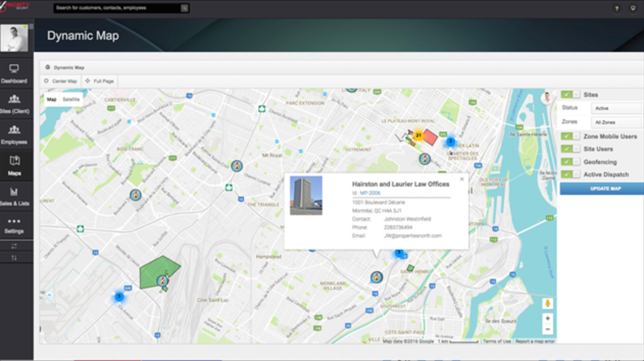
Task: Click the horizontal swap arrows sidebar icon
Action: 14,246
